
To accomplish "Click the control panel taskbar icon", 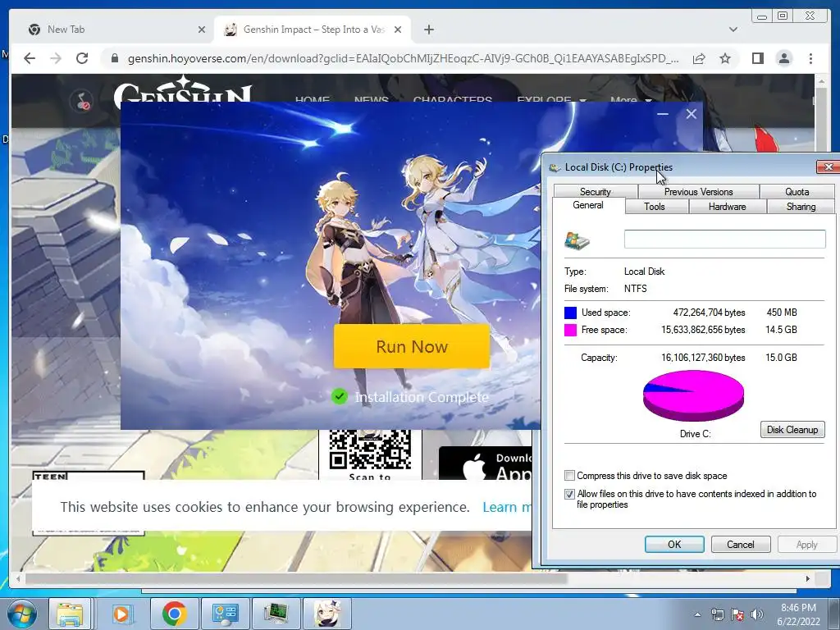I will (x=225, y=614).
